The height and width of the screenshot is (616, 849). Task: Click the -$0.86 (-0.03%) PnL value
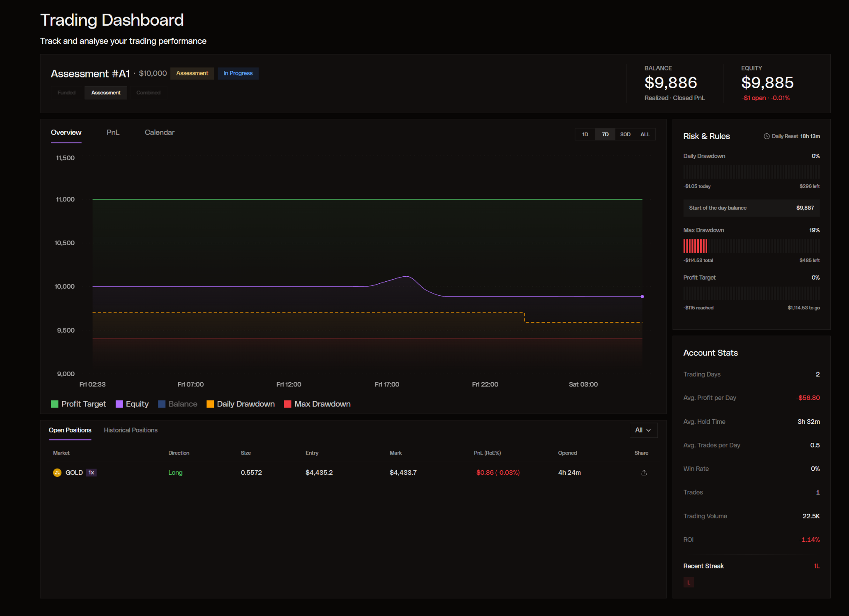click(497, 473)
